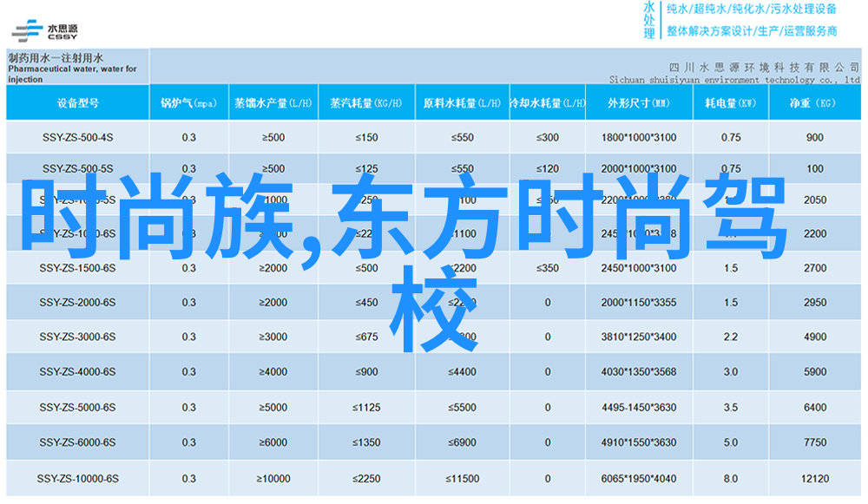Click the 净重(KG) column header
Viewport: 868px width, 504px height.
[x=813, y=103]
